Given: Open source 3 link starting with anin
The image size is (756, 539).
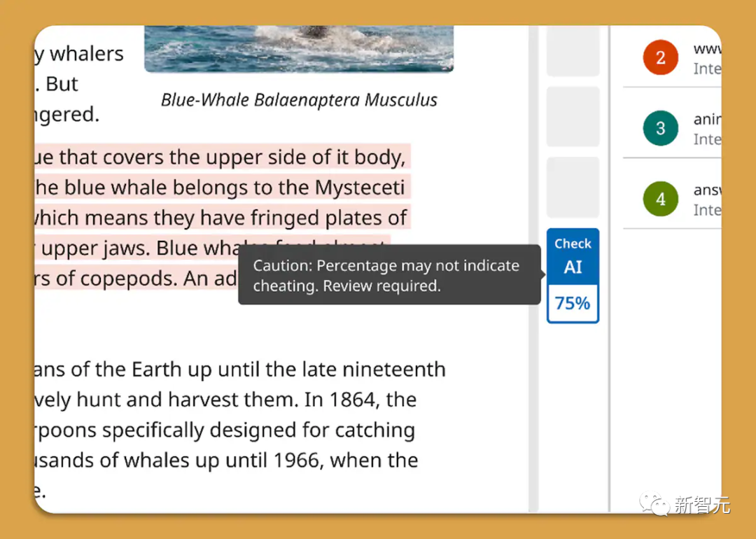Looking at the screenshot, I should pos(706,120).
